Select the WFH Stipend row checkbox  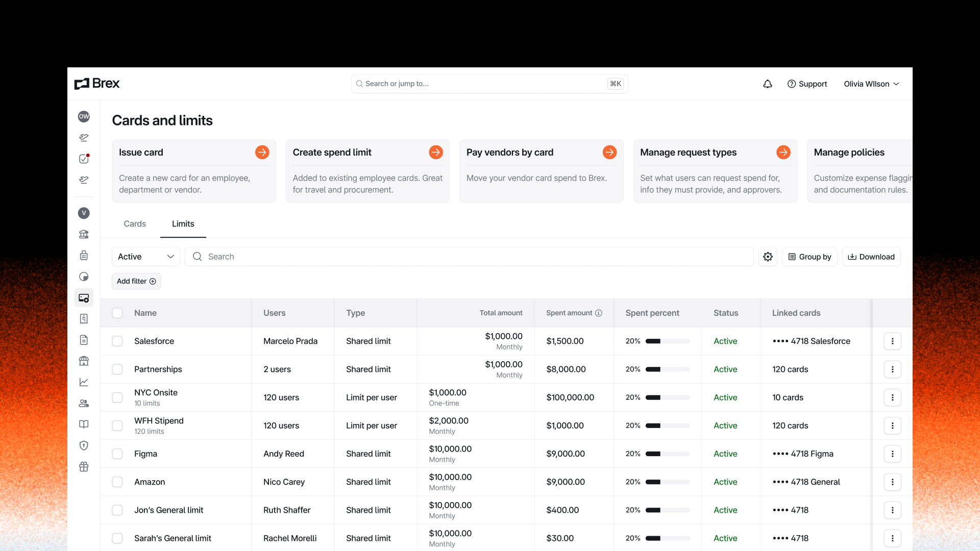tap(117, 425)
